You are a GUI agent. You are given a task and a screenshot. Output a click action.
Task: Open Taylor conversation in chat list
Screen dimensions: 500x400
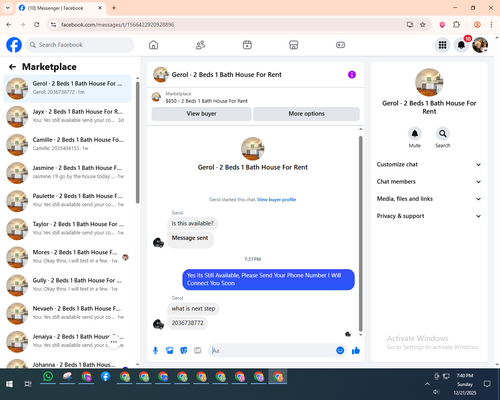(x=68, y=229)
